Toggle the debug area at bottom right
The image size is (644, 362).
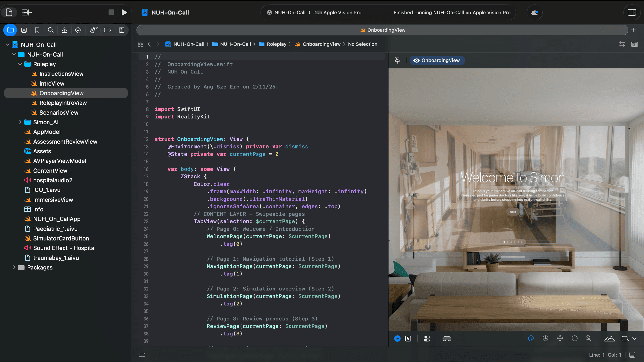pyautogui.click(x=632, y=355)
